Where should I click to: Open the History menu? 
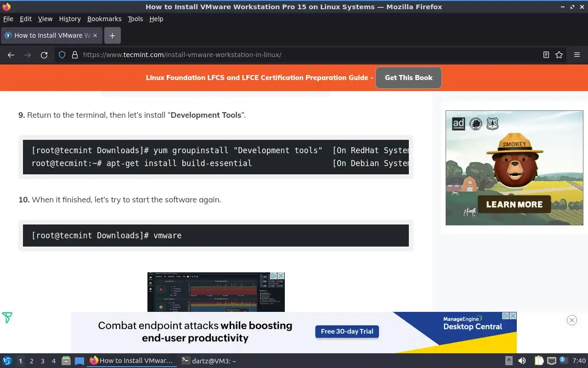click(70, 19)
